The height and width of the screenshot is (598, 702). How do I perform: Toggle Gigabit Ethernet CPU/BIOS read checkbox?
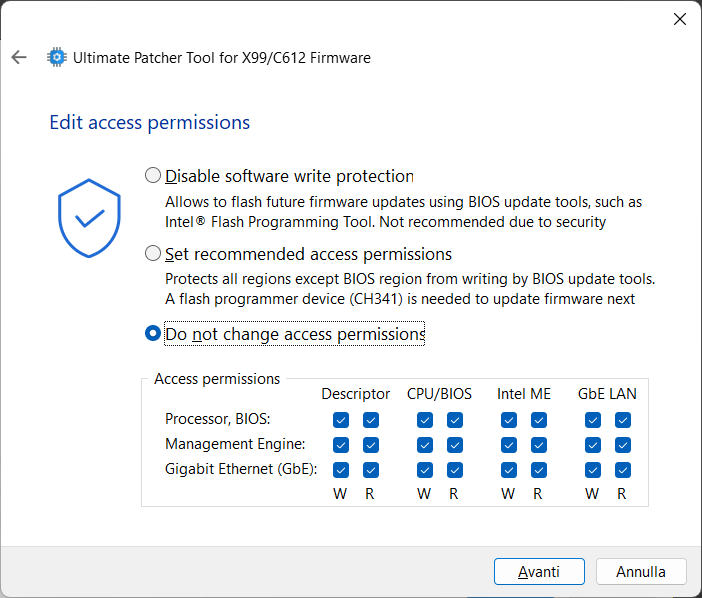tap(455, 470)
